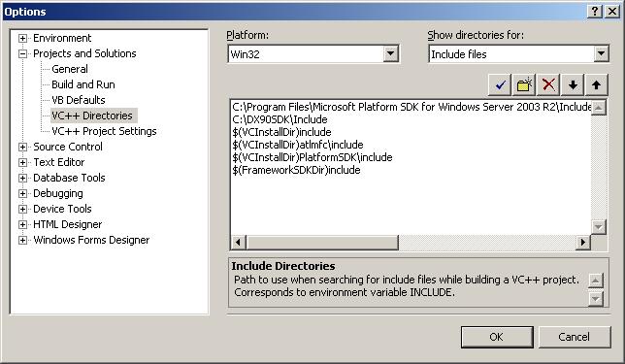
Task: Select VC++ Project Settings in tree
Action: 104,131
